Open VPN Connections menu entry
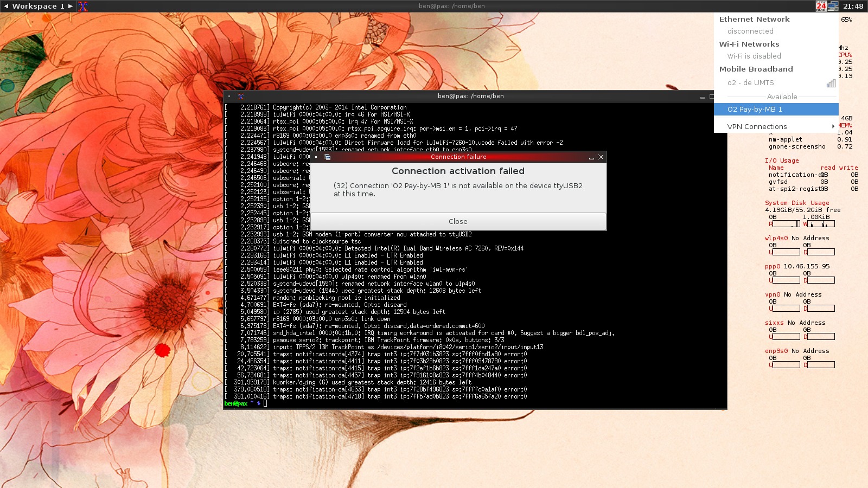The width and height of the screenshot is (868, 488). point(776,126)
